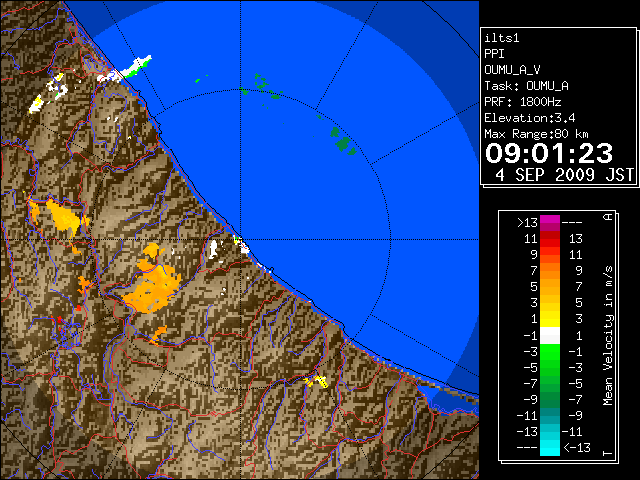
Task: Click the "T" letter below the legend
Action: 608,453
